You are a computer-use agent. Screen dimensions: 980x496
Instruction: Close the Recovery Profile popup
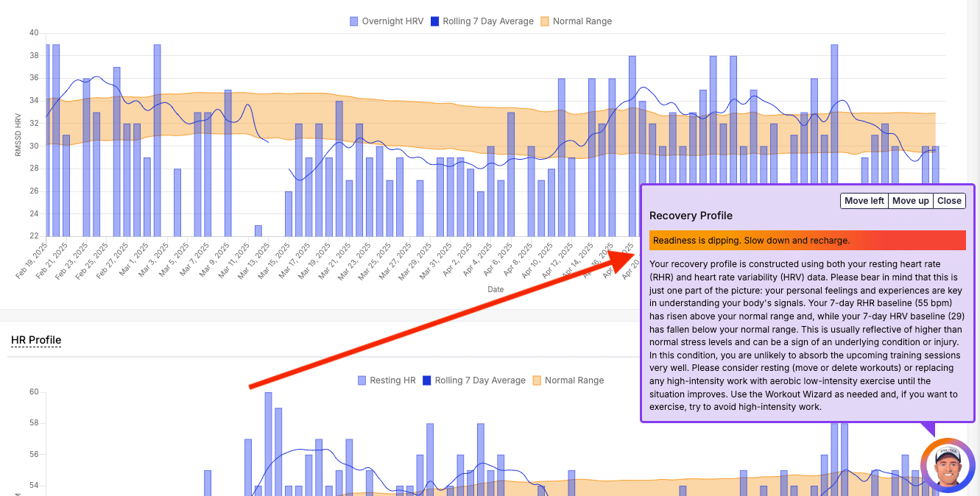click(949, 201)
